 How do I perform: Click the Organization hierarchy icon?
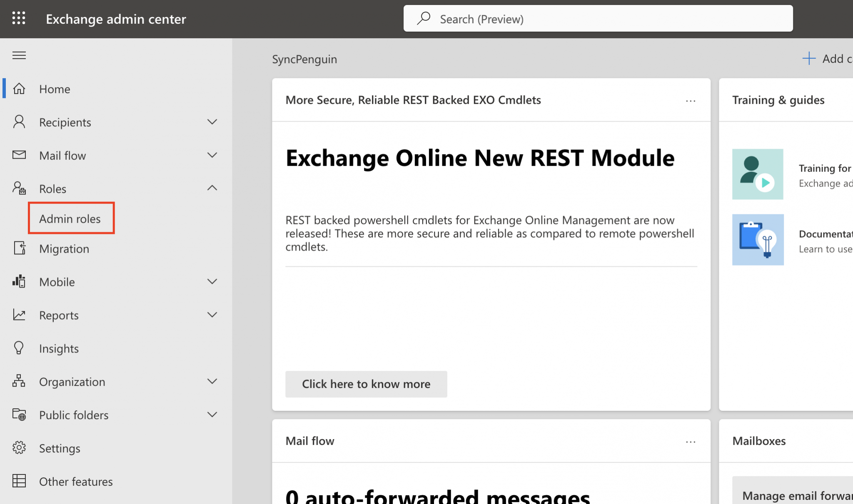coord(19,381)
